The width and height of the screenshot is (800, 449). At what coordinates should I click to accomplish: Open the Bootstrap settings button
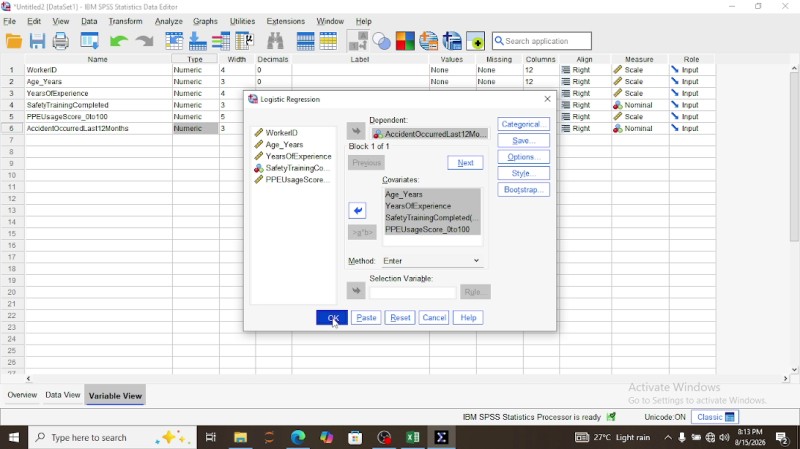[x=523, y=189]
